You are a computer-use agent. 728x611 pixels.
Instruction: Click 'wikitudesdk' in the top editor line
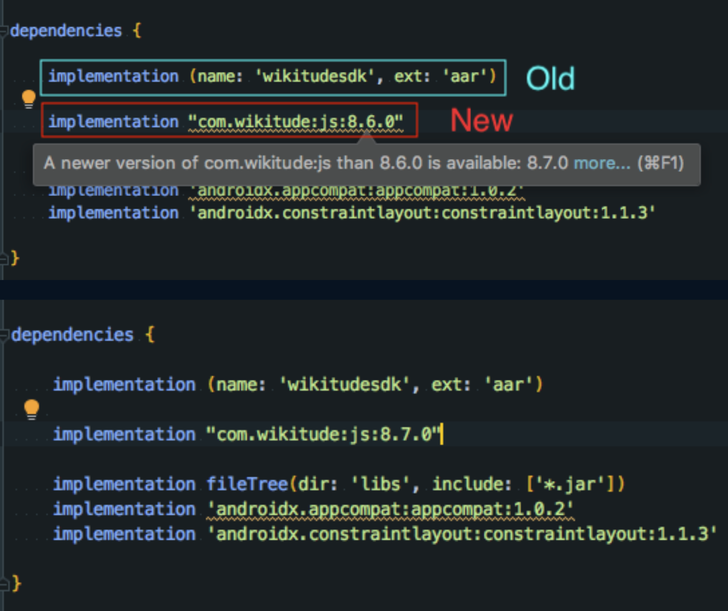tap(315, 76)
